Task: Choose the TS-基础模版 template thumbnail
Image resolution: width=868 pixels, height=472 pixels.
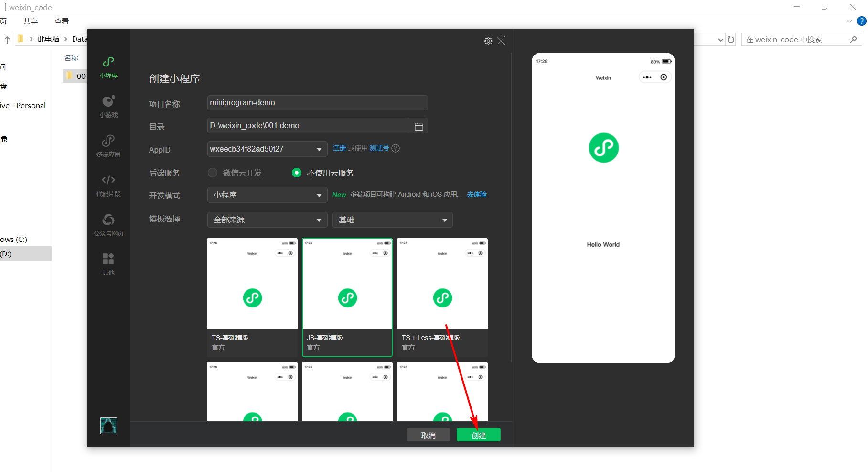Action: (x=252, y=297)
